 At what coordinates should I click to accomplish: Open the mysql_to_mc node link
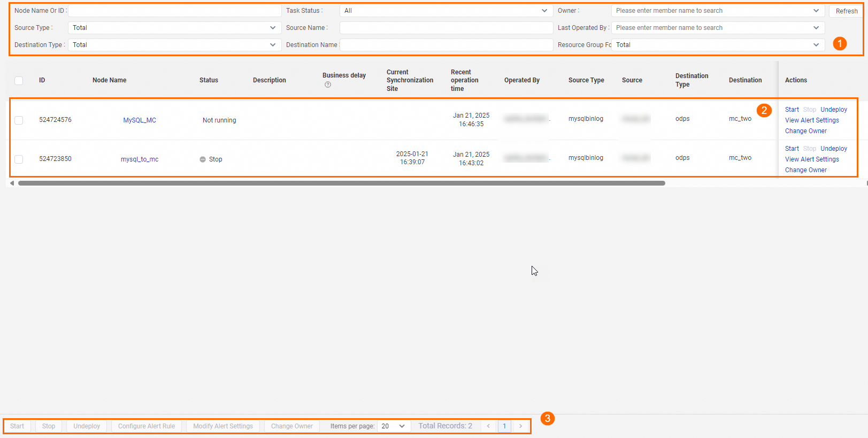[x=140, y=159]
